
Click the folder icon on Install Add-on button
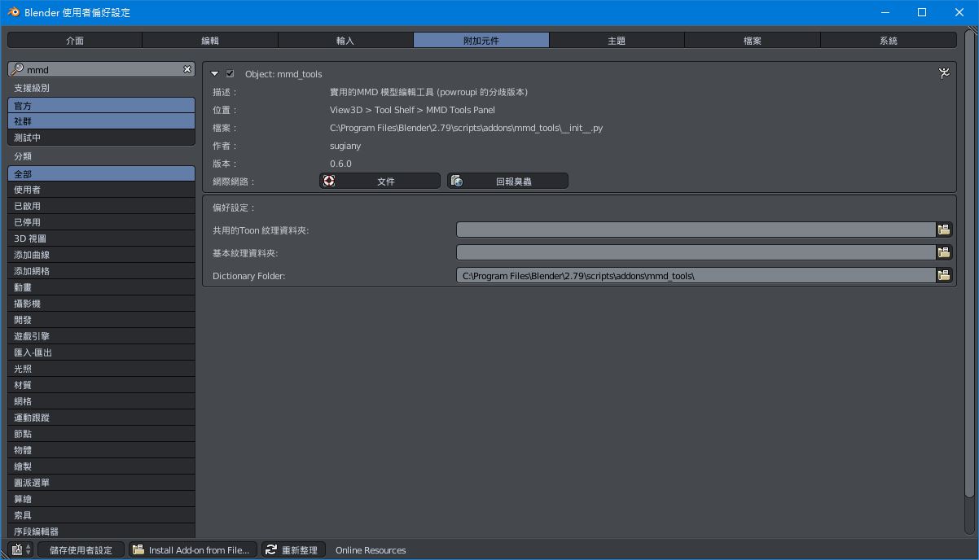[x=138, y=549]
